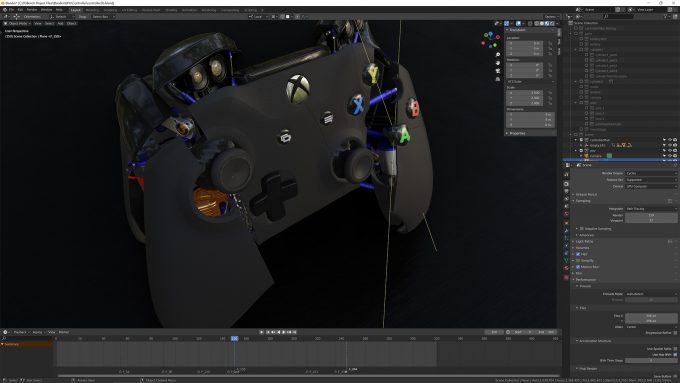
Task: Enable the Adaptive Sampling checkbox
Action: 582,229
